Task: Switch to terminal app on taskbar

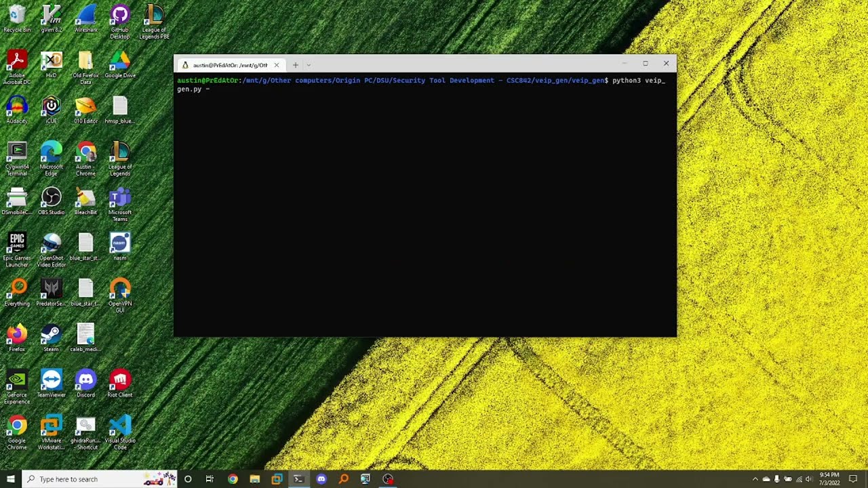Action: (298, 479)
